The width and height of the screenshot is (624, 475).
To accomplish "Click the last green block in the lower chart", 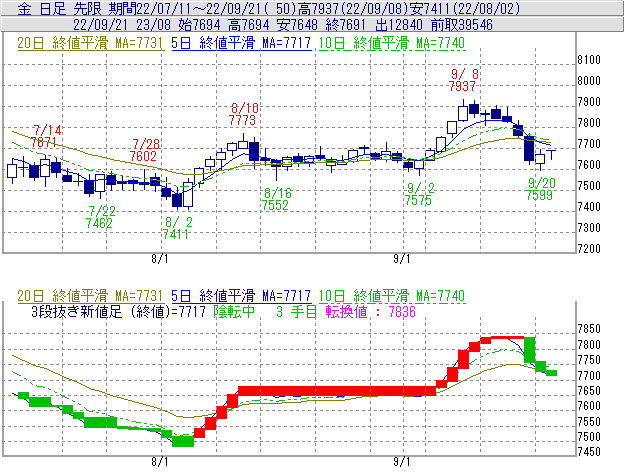I will coord(551,373).
